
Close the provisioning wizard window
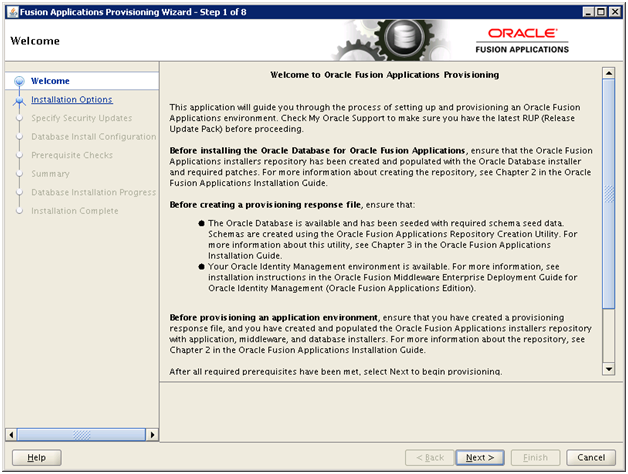[615, 12]
